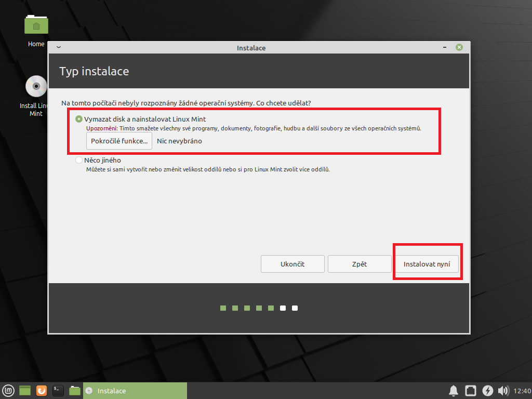Open the file manager in the taskbar
The height and width of the screenshot is (399, 532).
coord(75,391)
